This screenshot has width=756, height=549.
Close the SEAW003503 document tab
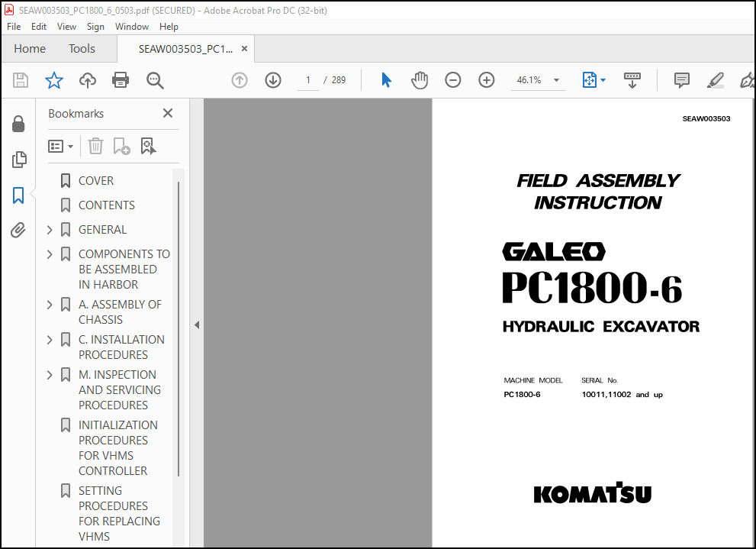point(244,49)
